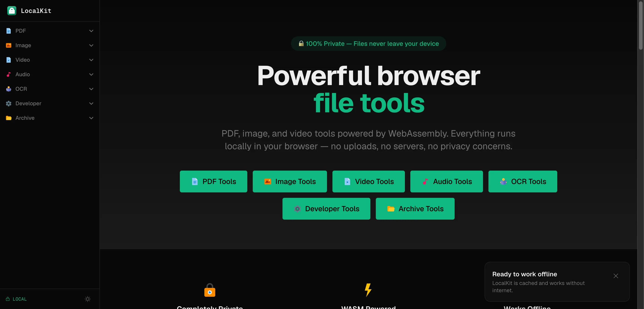Viewport: 644px width, 309px height.
Task: Expand the PDF section chevron
Action: 91,31
